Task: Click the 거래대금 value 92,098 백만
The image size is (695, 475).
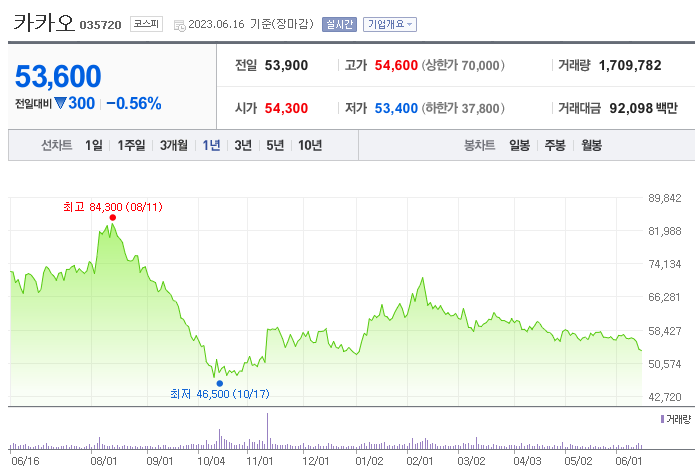Action: 643,109
